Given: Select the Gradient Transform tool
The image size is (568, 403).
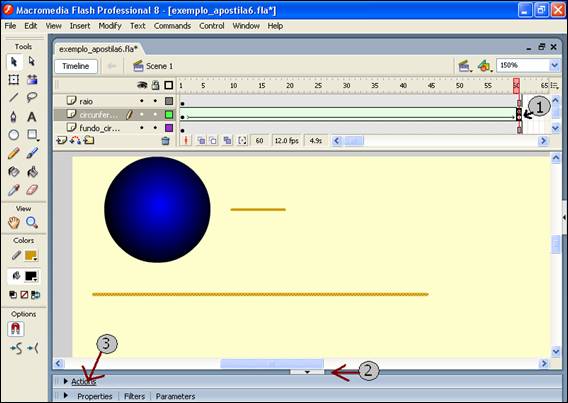Looking at the screenshot, I should coord(32,80).
